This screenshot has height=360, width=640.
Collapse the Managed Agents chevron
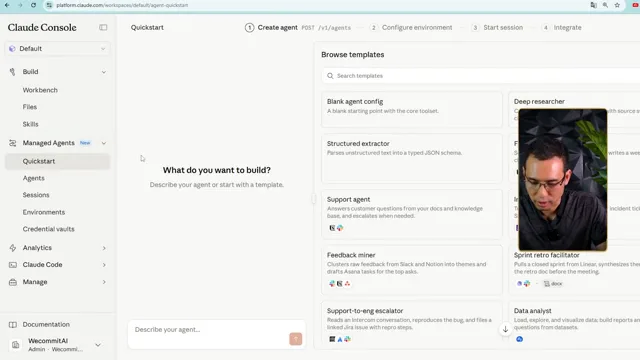pyautogui.click(x=104, y=143)
